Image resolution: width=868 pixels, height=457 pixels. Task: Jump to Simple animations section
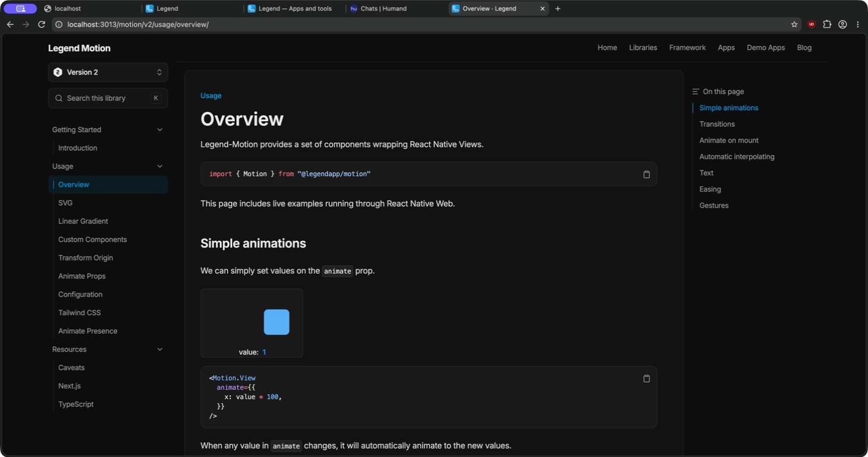click(x=729, y=108)
